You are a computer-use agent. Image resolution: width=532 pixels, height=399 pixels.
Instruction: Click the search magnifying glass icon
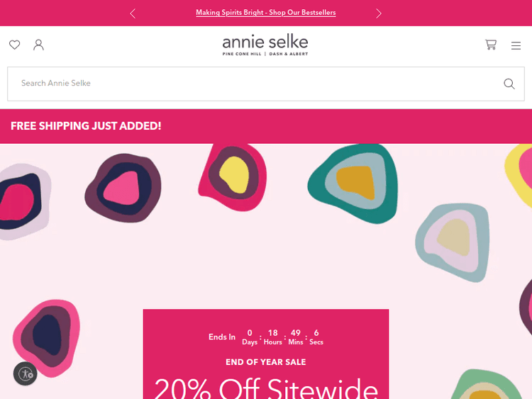point(509,84)
